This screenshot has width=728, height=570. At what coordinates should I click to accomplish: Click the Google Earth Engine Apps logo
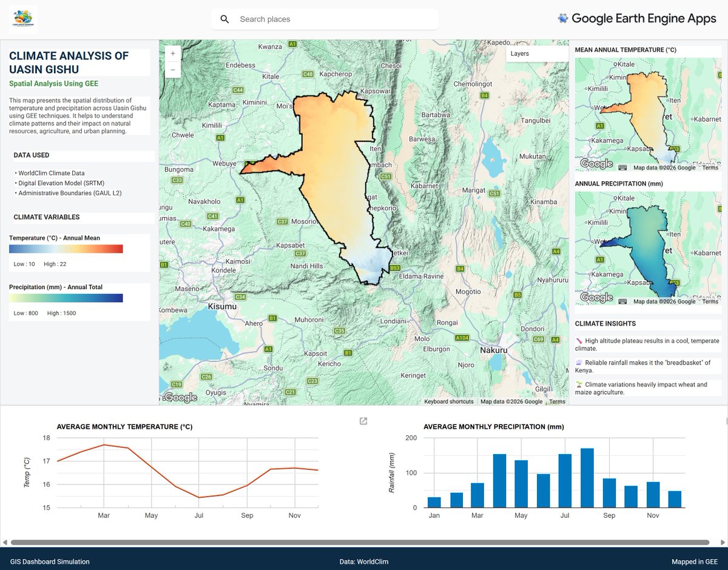coord(637,19)
